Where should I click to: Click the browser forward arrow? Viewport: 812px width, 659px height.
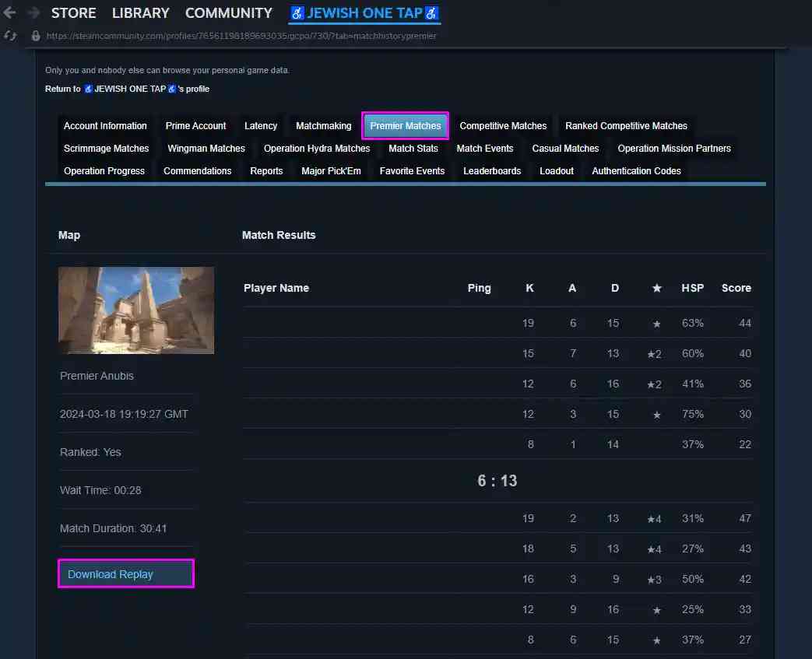point(33,13)
